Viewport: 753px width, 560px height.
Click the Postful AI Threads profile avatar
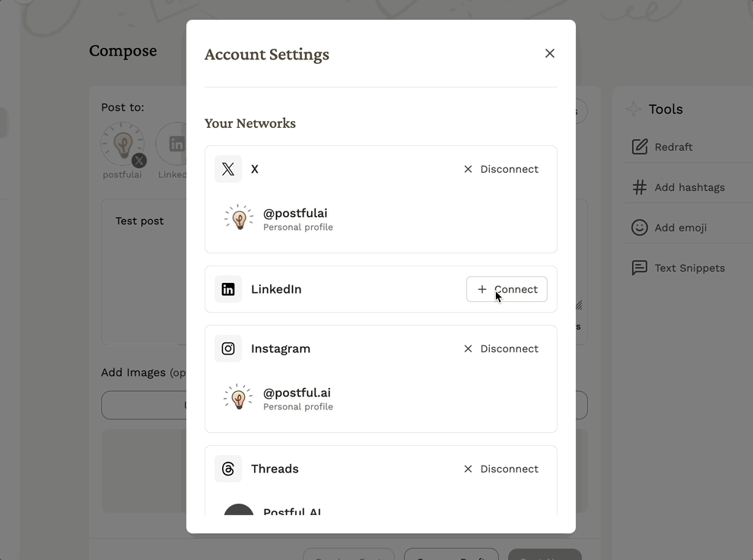(x=239, y=510)
